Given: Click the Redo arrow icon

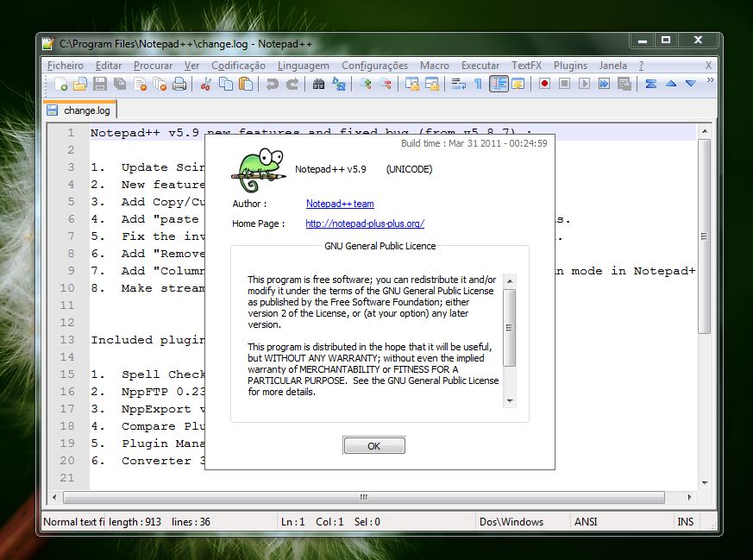Looking at the screenshot, I should (292, 85).
